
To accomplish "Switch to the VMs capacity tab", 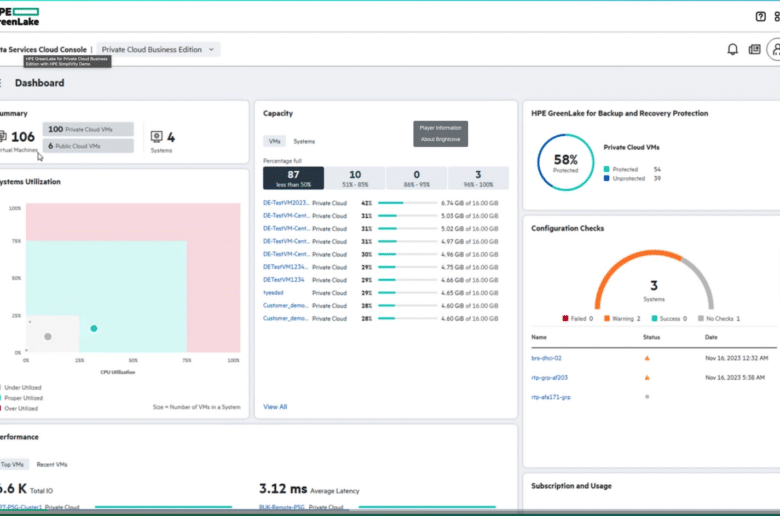I will click(x=274, y=141).
